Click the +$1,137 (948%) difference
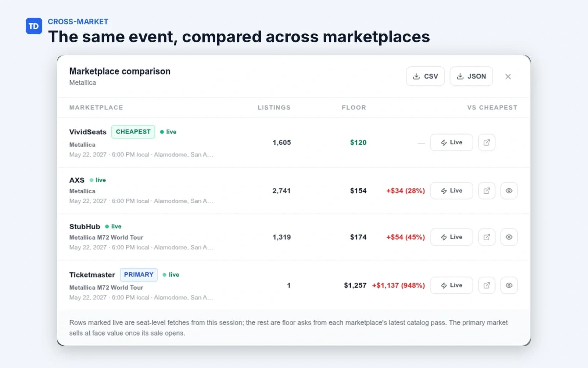The width and height of the screenshot is (588, 368). (398, 285)
